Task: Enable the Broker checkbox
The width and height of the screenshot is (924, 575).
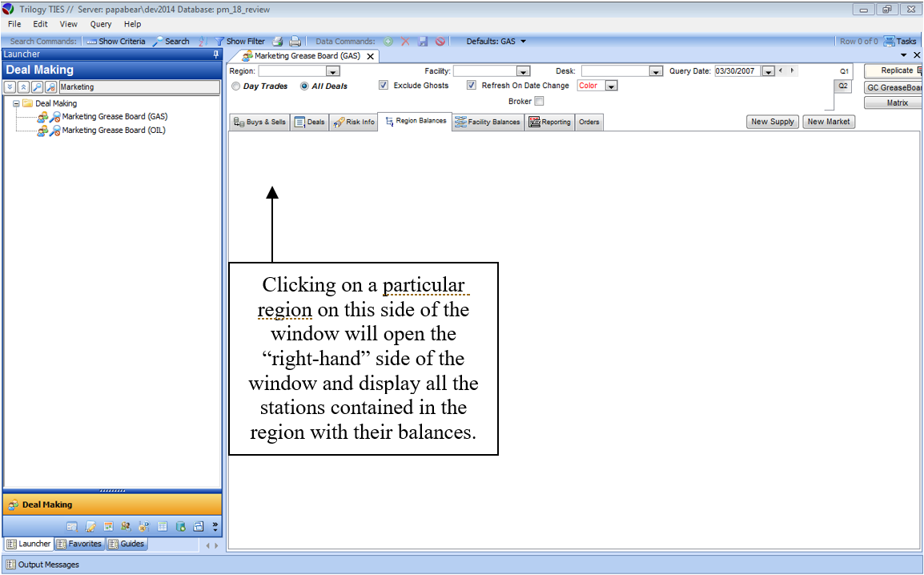Action: [539, 101]
